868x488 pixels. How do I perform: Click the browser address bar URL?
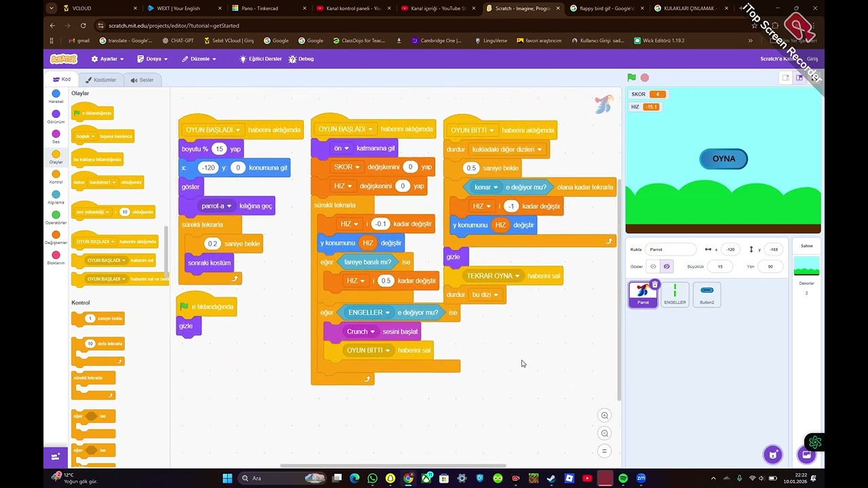(173, 26)
